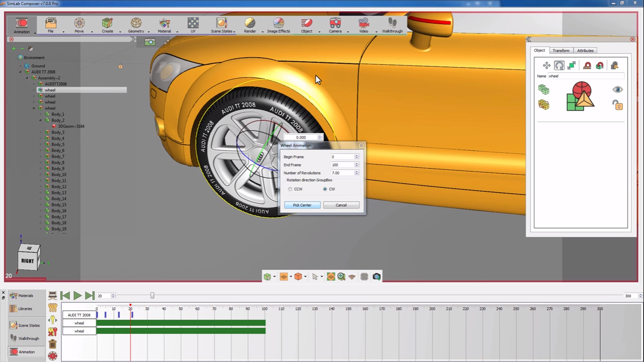644x362 pixels.
Task: Open the File toolbar menu
Action: coord(51,25)
